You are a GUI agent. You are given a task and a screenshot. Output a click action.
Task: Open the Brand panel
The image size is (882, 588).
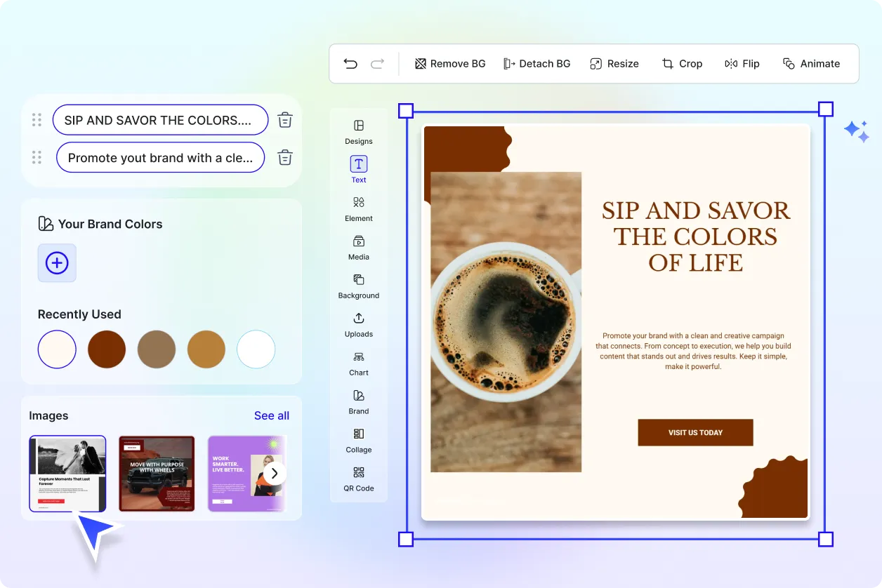point(358,403)
